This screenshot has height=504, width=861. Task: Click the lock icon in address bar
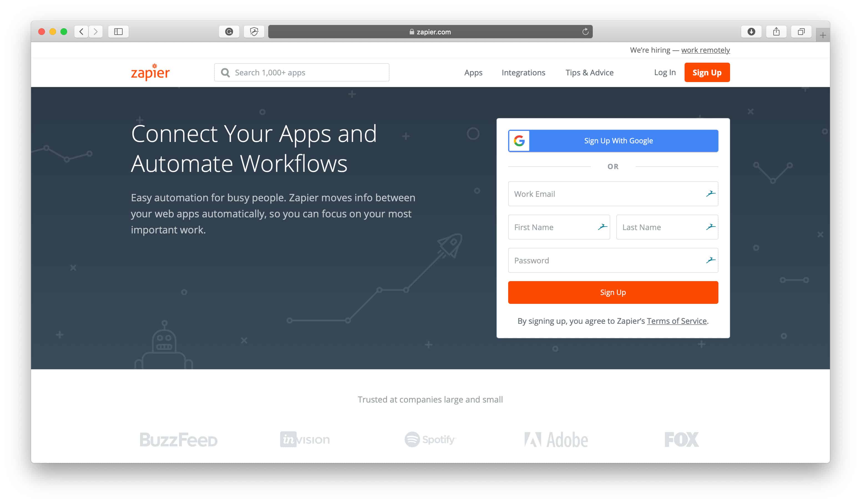pos(412,32)
